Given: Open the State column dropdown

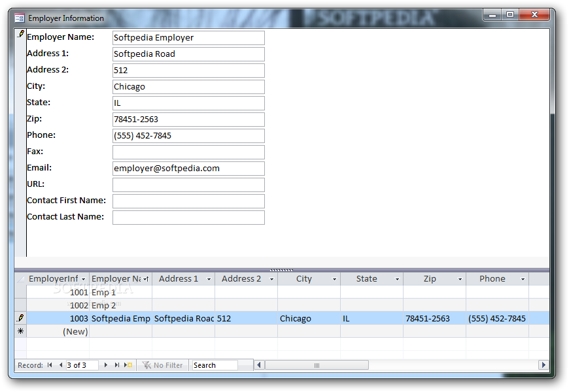Looking at the screenshot, I should point(397,279).
